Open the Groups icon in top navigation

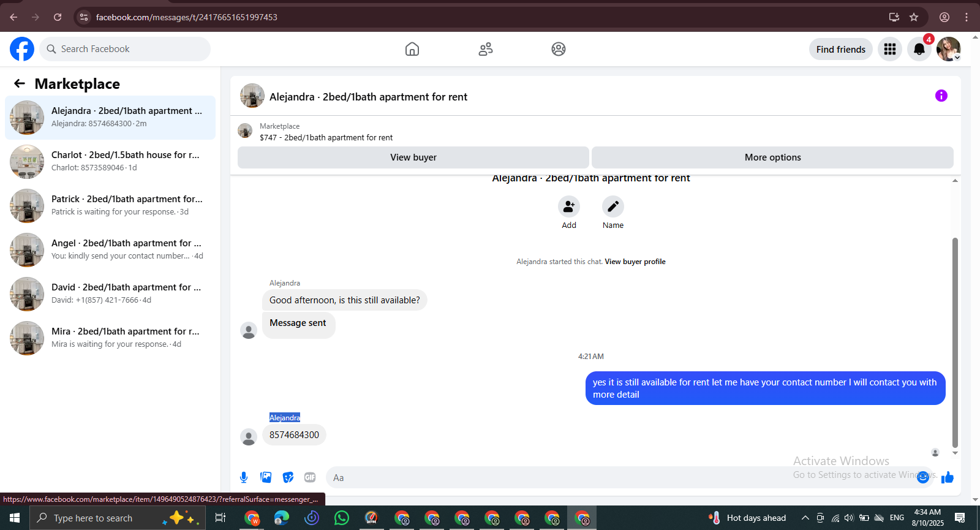559,49
